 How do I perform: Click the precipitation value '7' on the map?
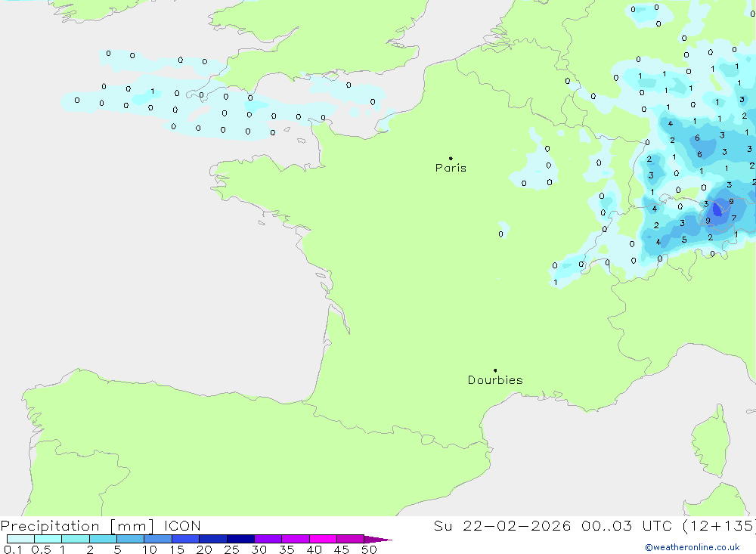[x=734, y=218]
